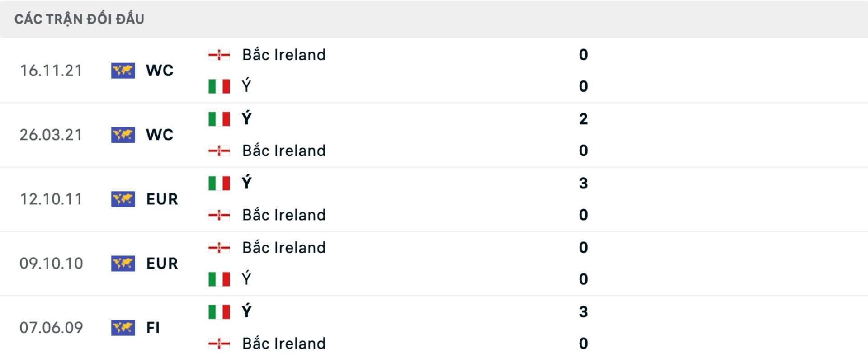Click the world map icon beside 09.10.10

click(123, 263)
